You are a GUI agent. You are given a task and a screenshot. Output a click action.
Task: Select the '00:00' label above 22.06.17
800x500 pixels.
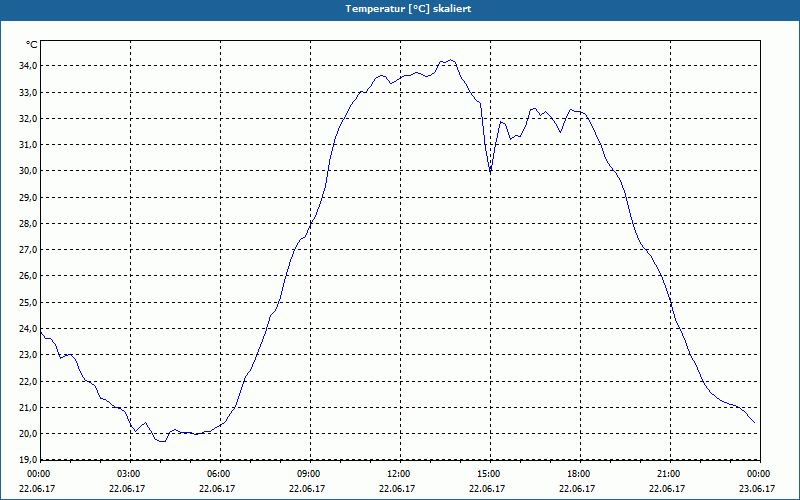pos(37,474)
